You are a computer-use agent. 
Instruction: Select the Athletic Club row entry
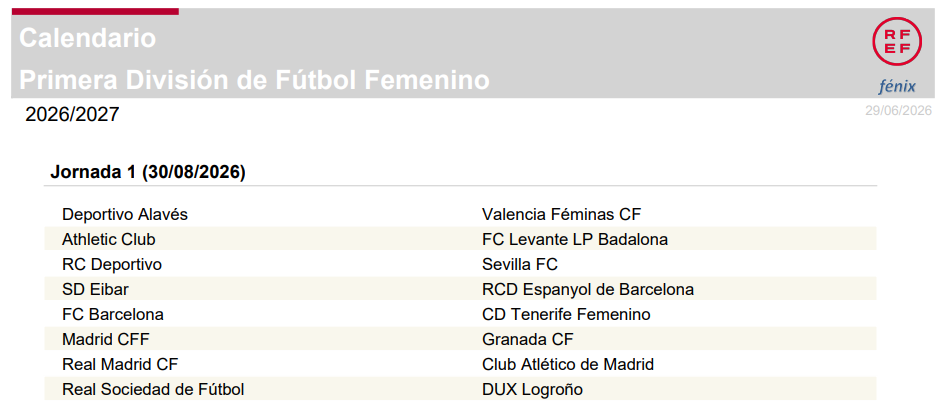(x=109, y=240)
